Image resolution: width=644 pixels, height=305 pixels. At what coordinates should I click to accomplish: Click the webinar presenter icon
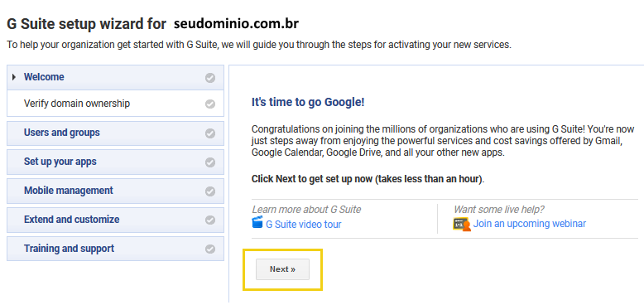[462, 224]
